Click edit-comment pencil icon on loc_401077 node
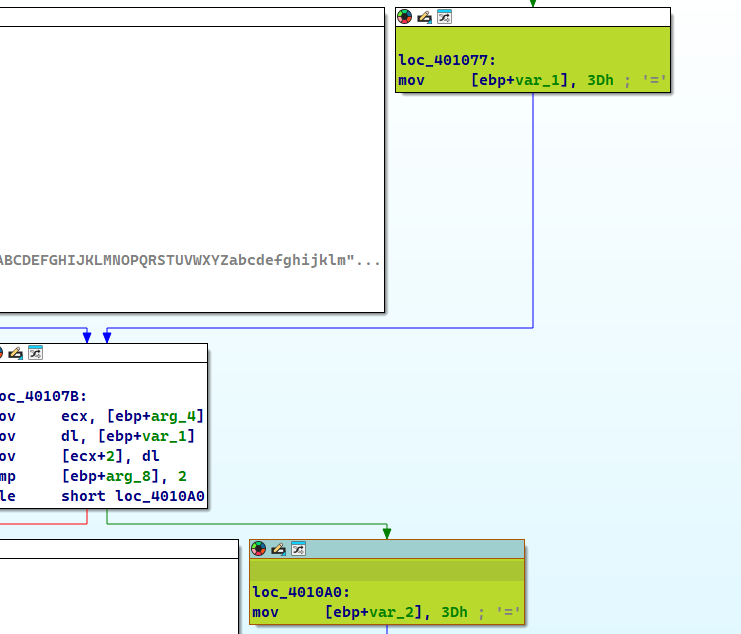Screen dimensions: 741x634 (x=425, y=17)
